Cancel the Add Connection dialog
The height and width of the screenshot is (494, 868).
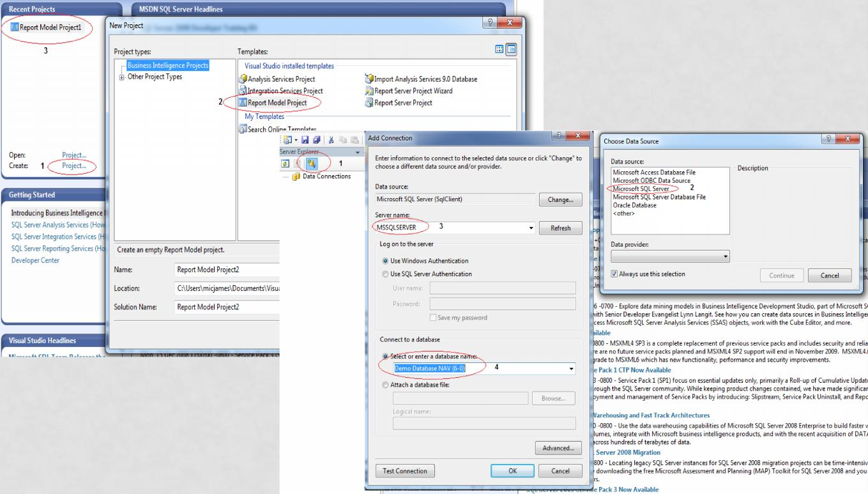560,471
